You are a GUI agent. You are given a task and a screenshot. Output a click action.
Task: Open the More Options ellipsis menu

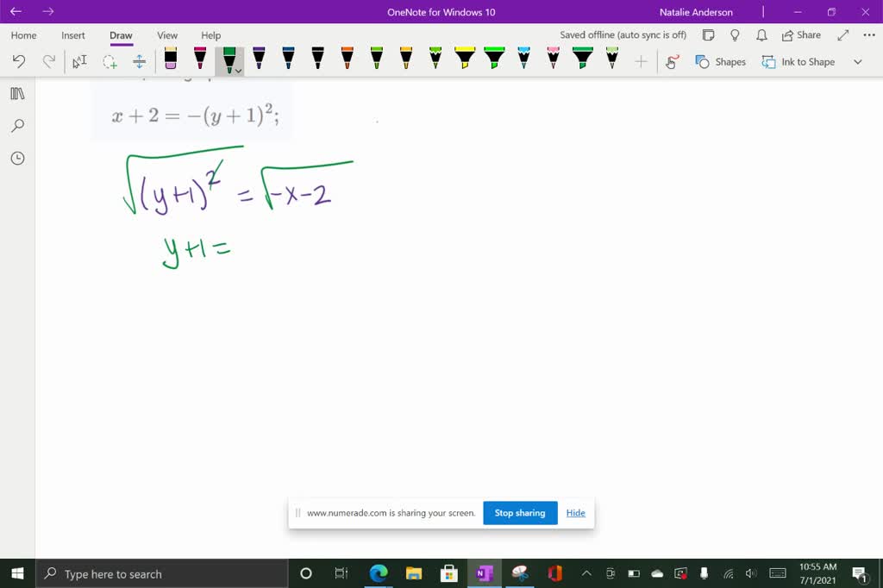[867, 34]
